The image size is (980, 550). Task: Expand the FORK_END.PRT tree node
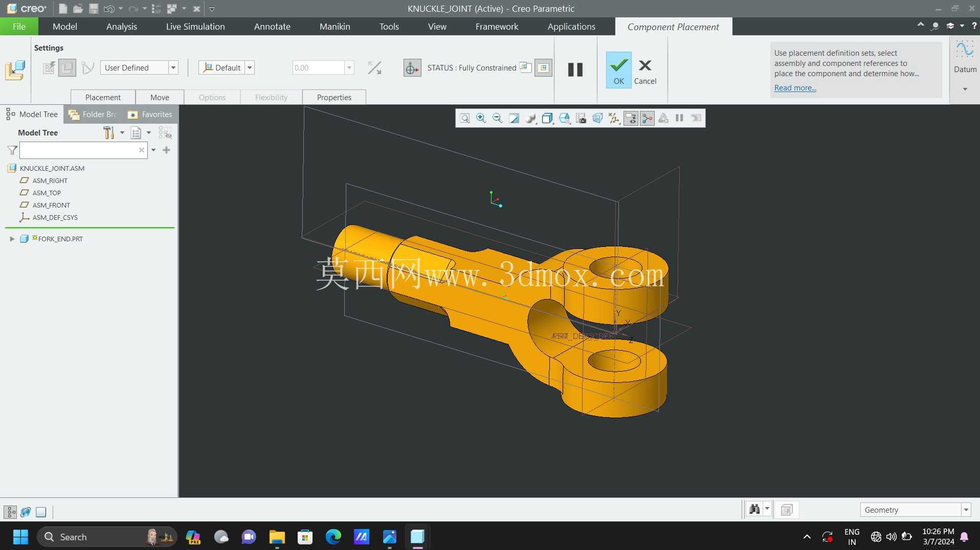click(12, 239)
